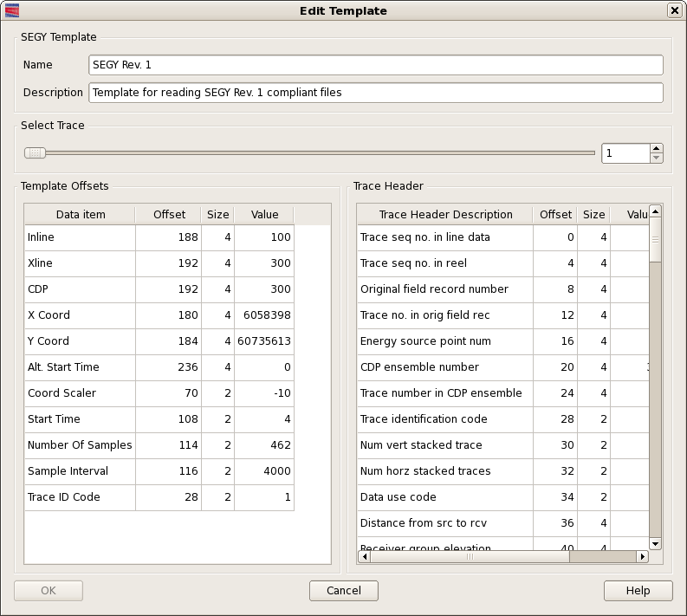Screen dimensions: 687x616
Task: Click right arrow of horizontal scrollbar
Action: 642,556
